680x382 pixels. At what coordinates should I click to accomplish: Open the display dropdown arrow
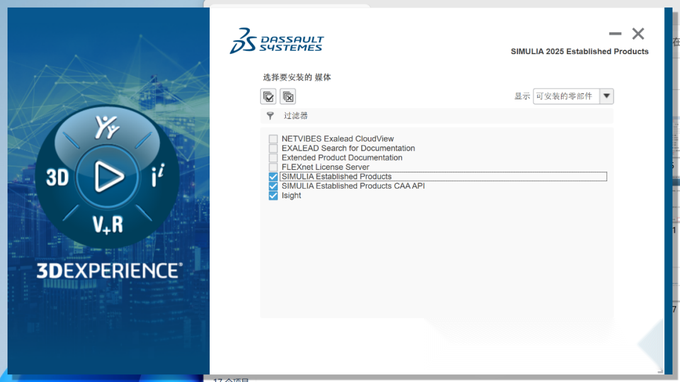point(607,96)
